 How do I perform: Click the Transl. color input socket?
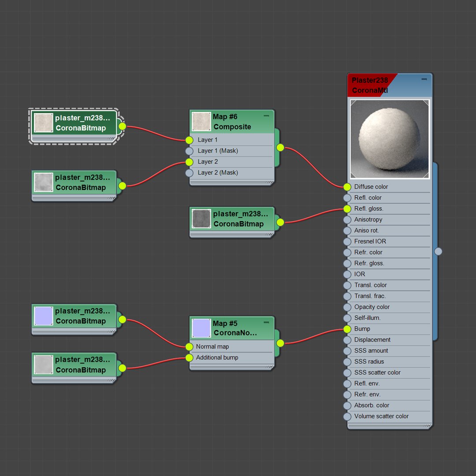tap(347, 285)
